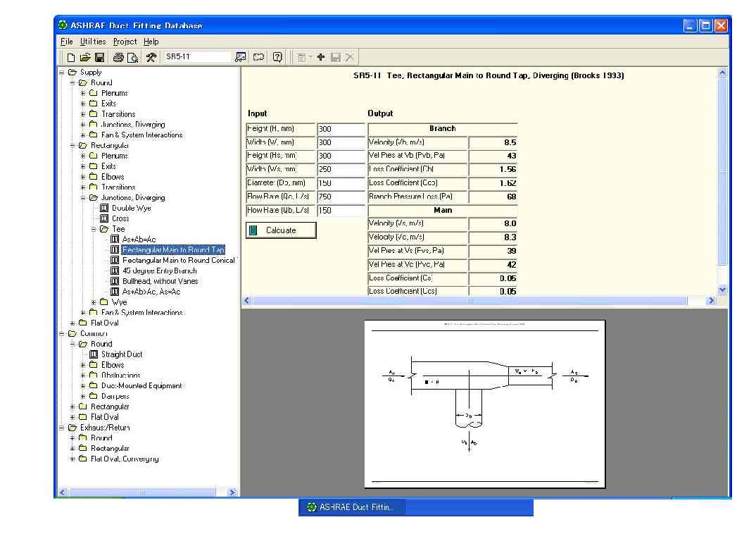Click the Loss Coefficient (Cb) value 1.56
The image size is (756, 534).
click(x=493, y=169)
